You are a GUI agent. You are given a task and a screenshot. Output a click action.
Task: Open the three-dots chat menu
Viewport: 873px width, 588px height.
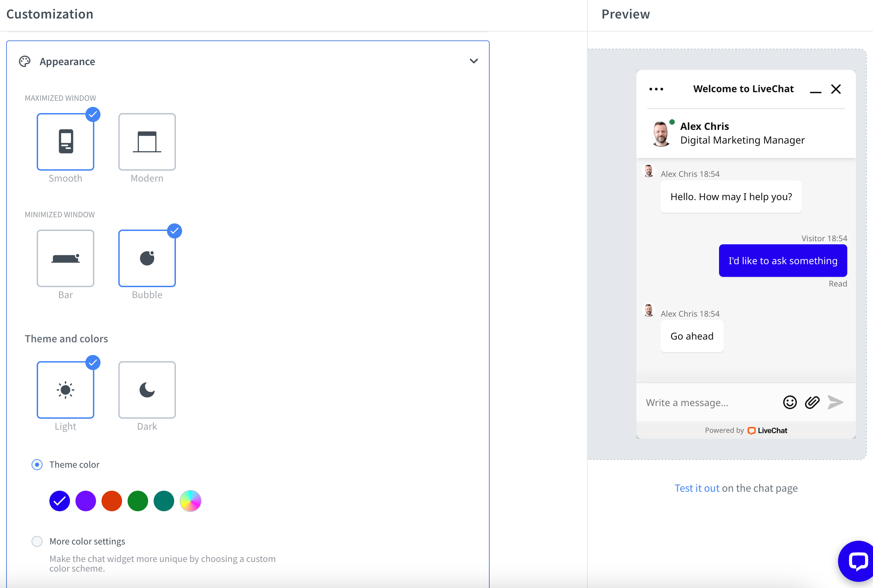coord(656,89)
